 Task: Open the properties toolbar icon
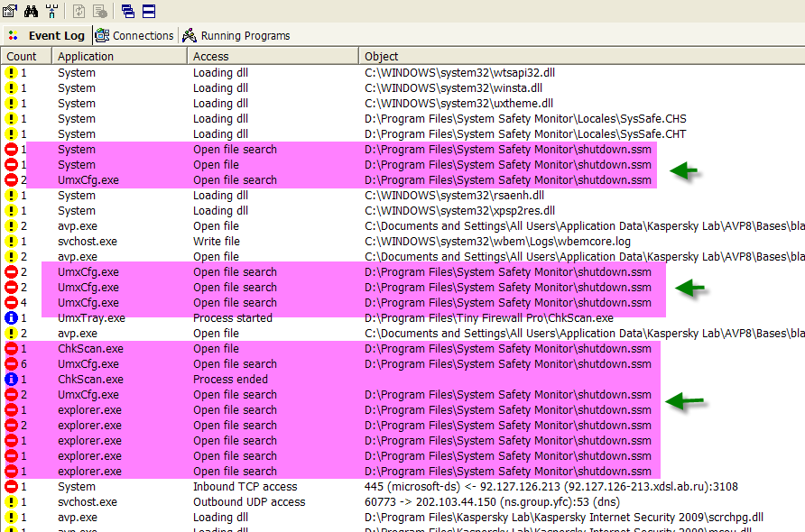point(10,11)
